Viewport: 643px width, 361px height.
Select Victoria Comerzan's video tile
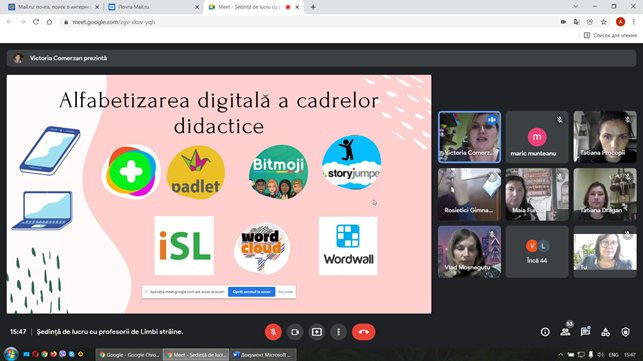click(470, 137)
